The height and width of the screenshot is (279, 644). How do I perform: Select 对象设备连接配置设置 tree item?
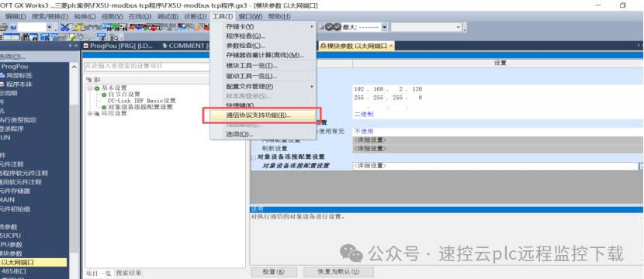point(140,107)
